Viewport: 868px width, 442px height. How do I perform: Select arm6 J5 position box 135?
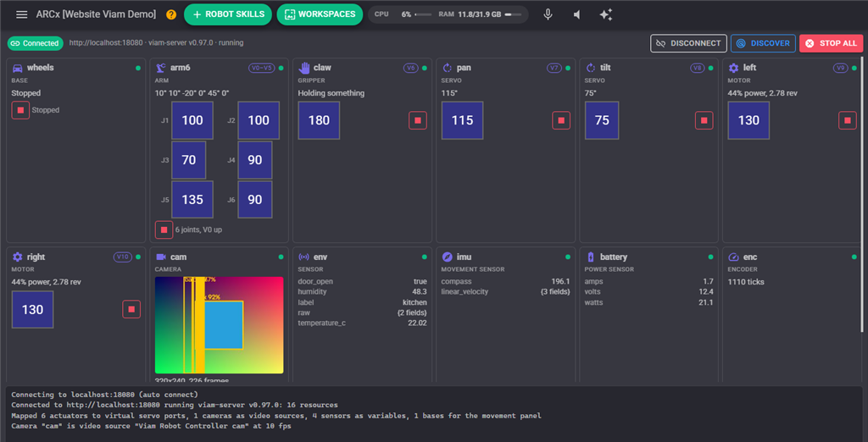point(192,200)
